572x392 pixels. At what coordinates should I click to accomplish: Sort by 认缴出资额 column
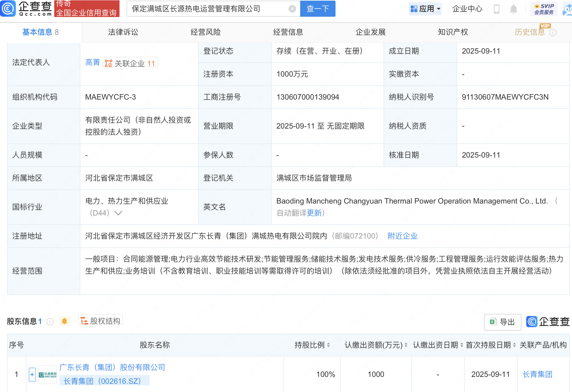[x=406, y=345]
